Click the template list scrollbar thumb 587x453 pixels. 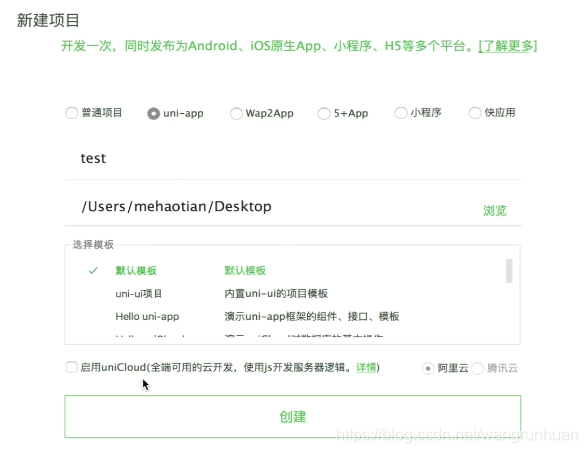[x=509, y=271]
